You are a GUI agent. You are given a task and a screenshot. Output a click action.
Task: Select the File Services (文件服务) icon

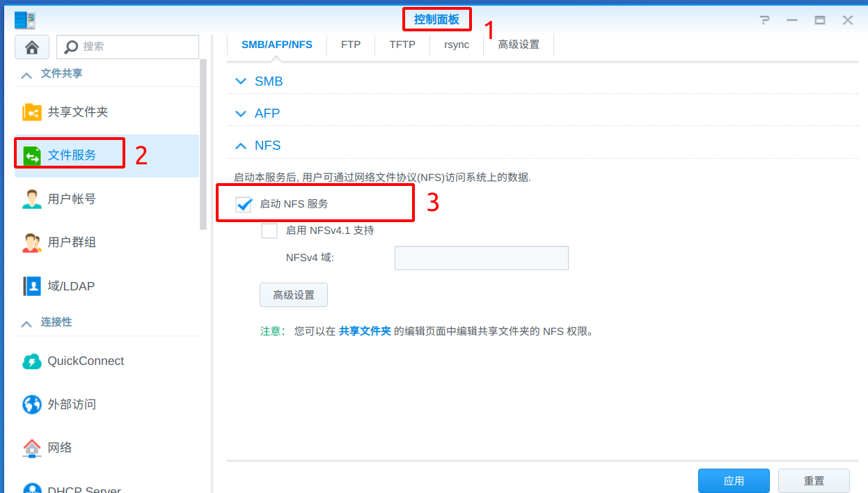pos(32,155)
